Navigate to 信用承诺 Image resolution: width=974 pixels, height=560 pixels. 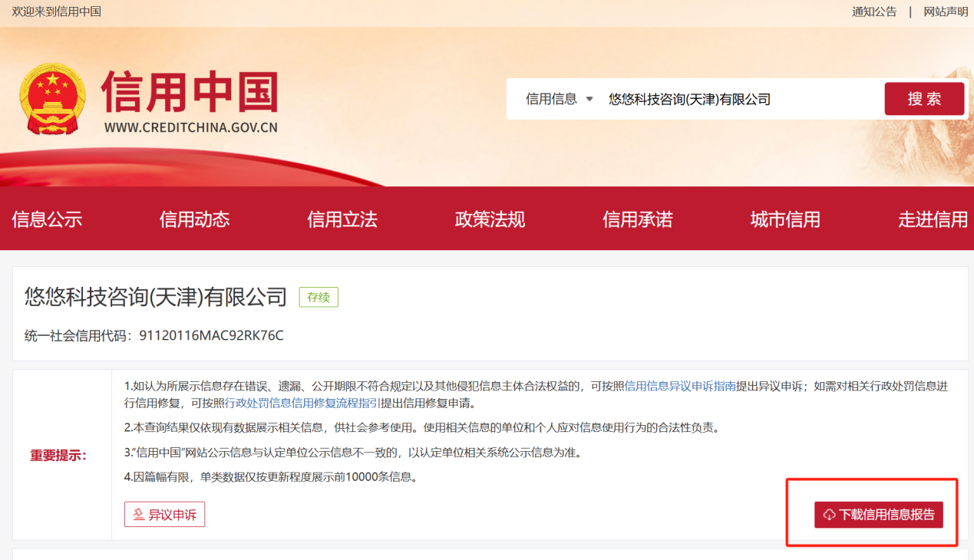coord(637,219)
